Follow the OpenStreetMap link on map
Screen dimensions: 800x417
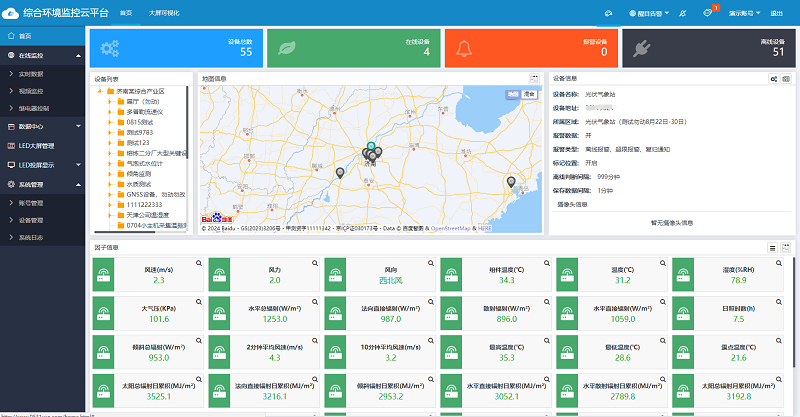pyautogui.click(x=451, y=228)
